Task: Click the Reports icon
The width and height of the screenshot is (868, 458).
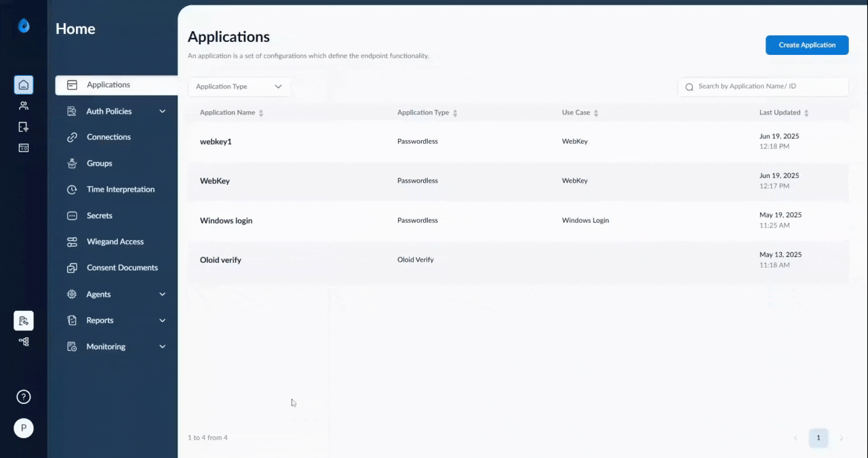Action: pos(72,320)
